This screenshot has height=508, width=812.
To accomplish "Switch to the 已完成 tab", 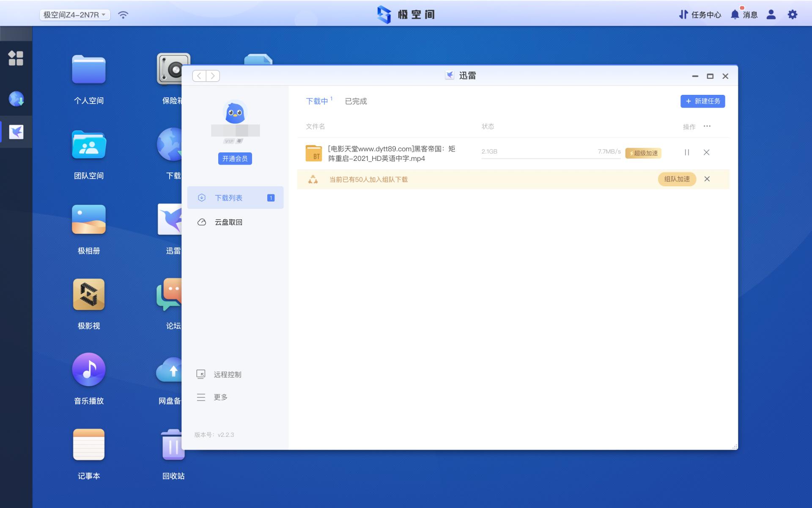I will coord(356,102).
